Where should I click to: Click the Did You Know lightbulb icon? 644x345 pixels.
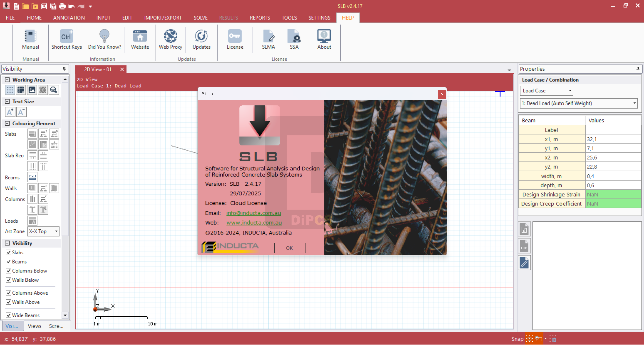click(x=104, y=36)
